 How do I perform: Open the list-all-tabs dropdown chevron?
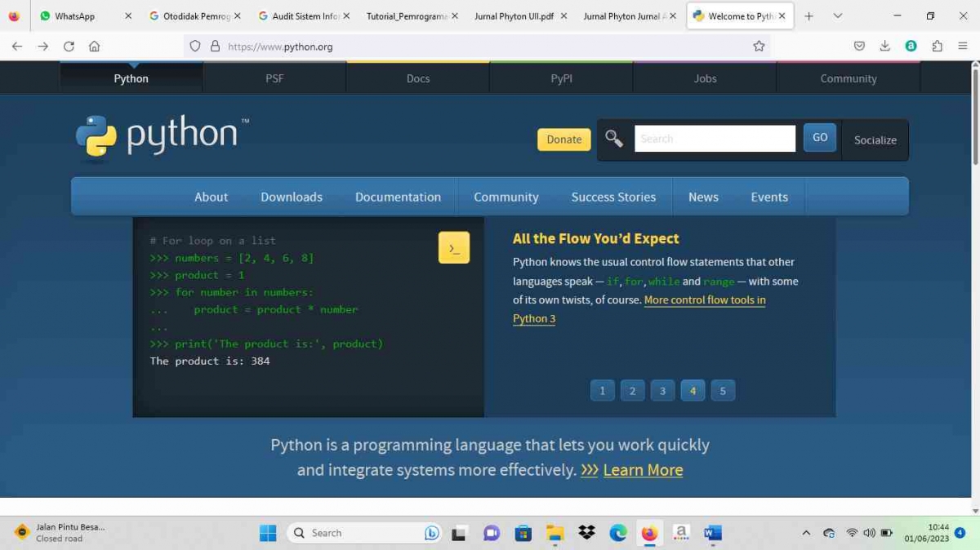(x=838, y=16)
